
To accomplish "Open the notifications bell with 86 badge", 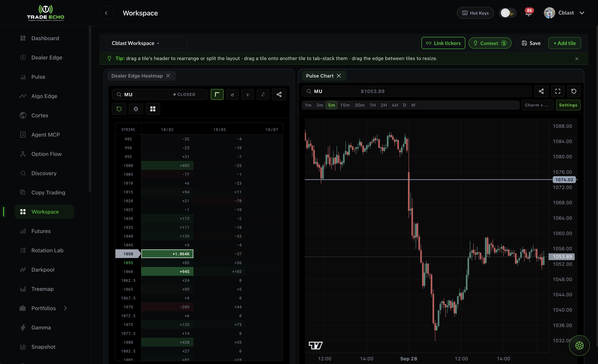I will pyautogui.click(x=529, y=13).
